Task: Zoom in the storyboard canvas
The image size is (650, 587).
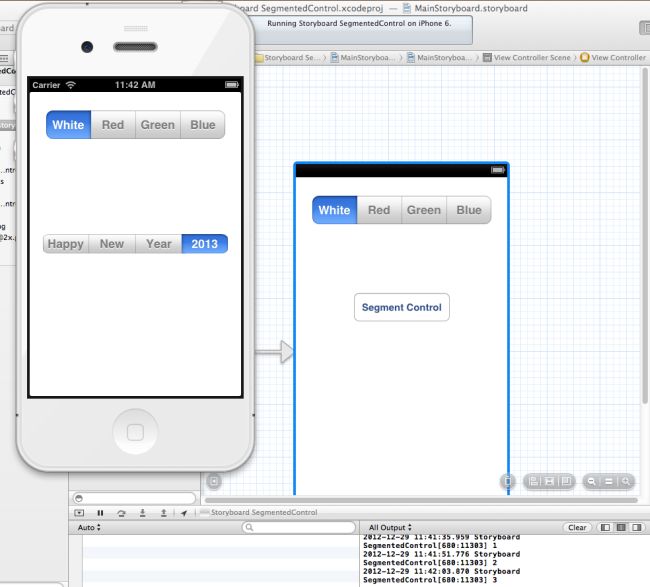Action: (626, 481)
